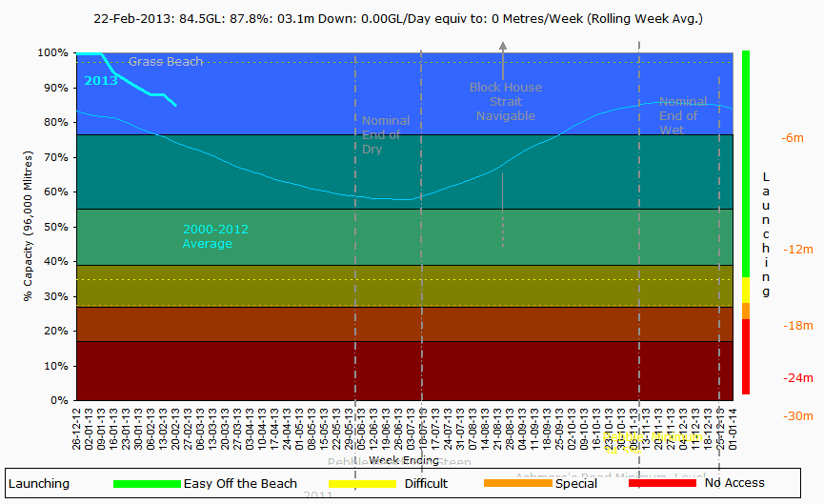
Task: Click the Block House Strait Navigable label
Action: pos(505,101)
